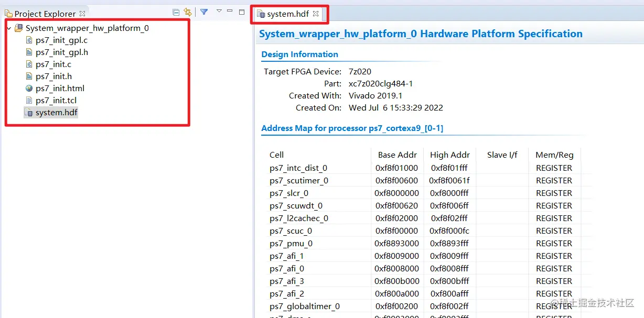This screenshot has height=318, width=644.
Task: Click the system.hdf tab file icon
Action: [x=261, y=14]
